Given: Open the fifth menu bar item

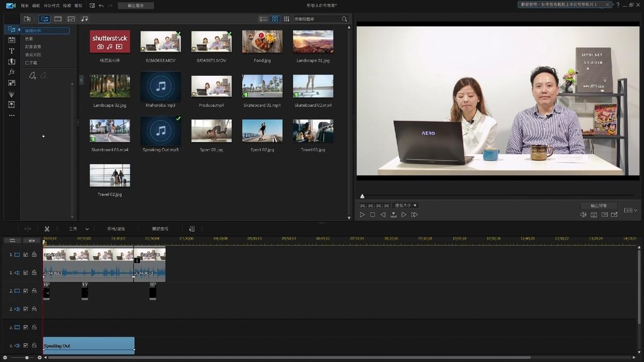Looking at the screenshot, I should pyautogui.click(x=78, y=5).
